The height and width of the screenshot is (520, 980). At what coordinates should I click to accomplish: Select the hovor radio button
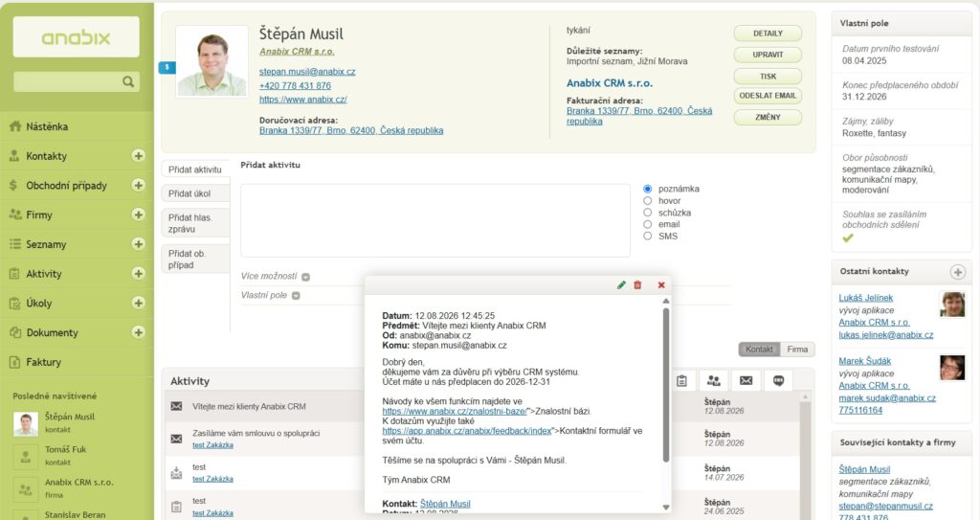point(648,200)
